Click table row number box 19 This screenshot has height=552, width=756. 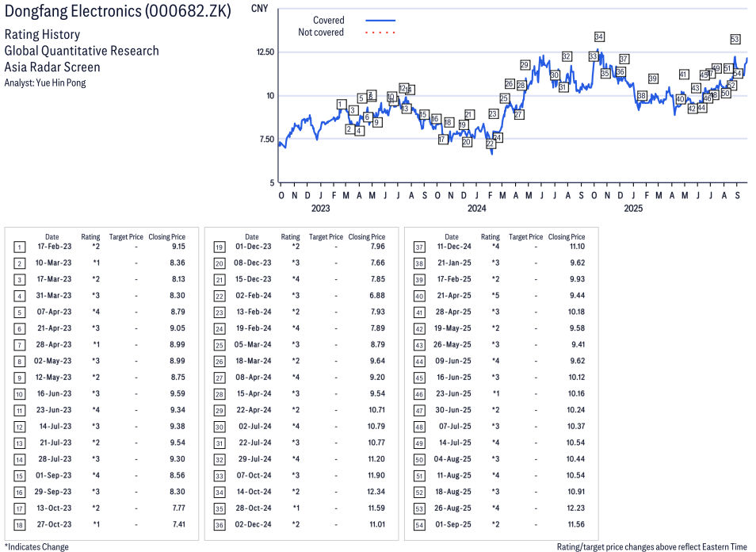click(220, 247)
